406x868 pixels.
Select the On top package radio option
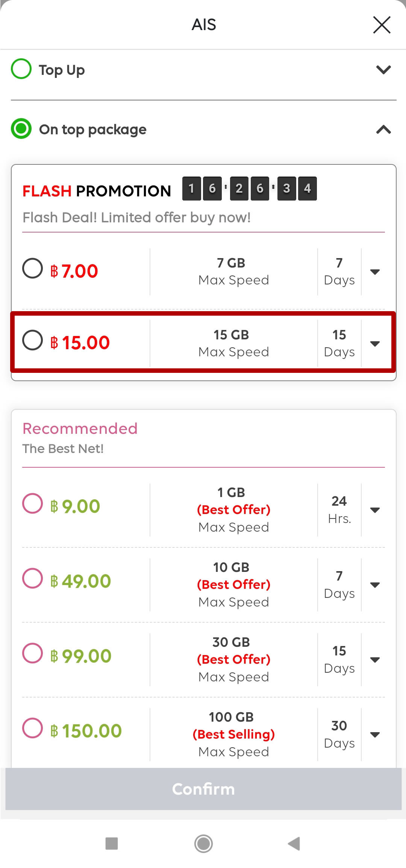pos(21,129)
